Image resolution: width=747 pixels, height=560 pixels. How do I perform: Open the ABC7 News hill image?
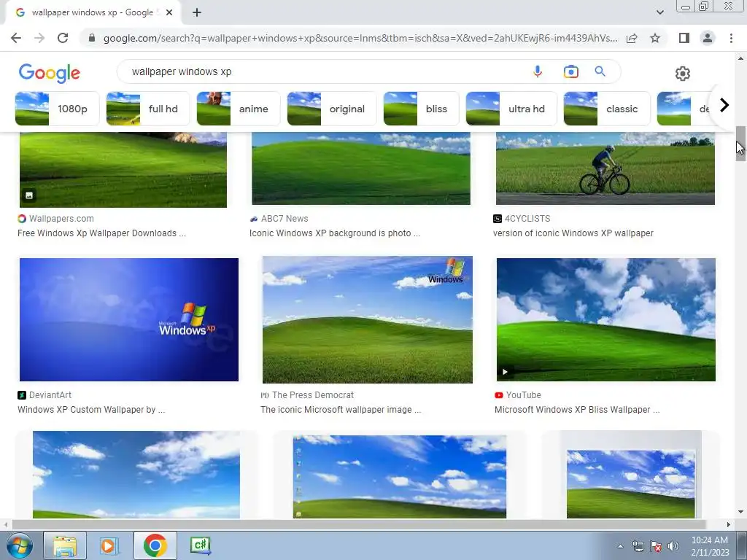point(361,168)
